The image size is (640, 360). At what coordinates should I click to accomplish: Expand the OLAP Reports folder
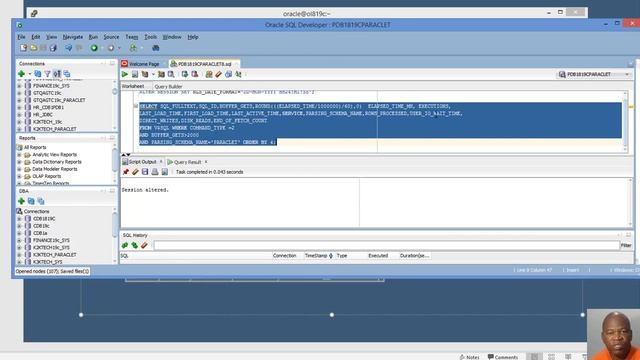(19, 176)
